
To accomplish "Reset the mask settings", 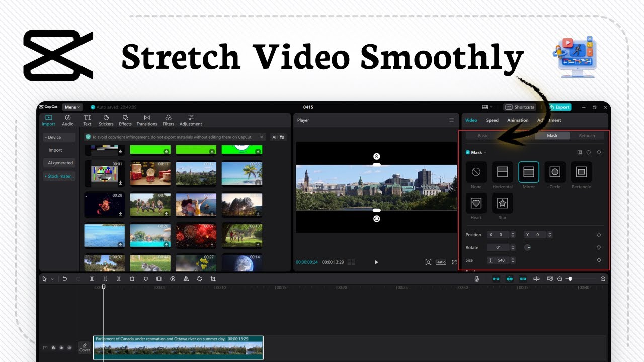I will tap(589, 152).
